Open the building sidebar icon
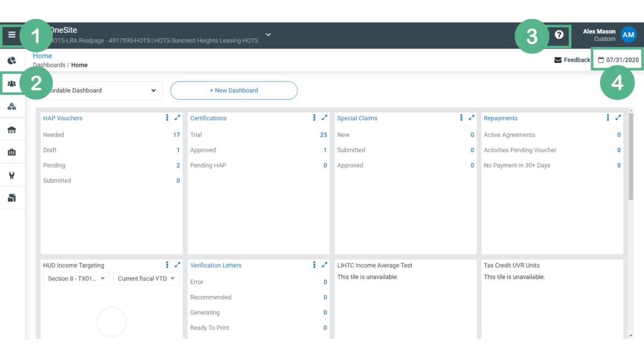The image size is (644, 362). (x=12, y=130)
